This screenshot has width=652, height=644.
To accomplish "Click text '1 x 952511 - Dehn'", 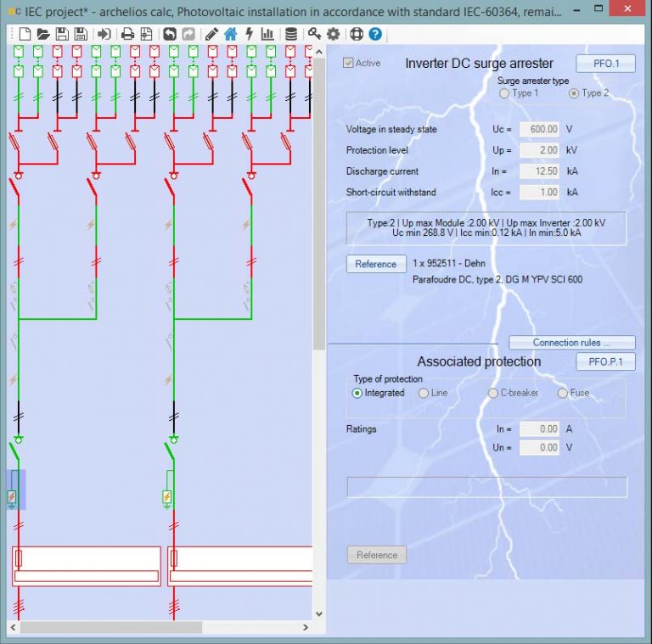I will 449,263.
